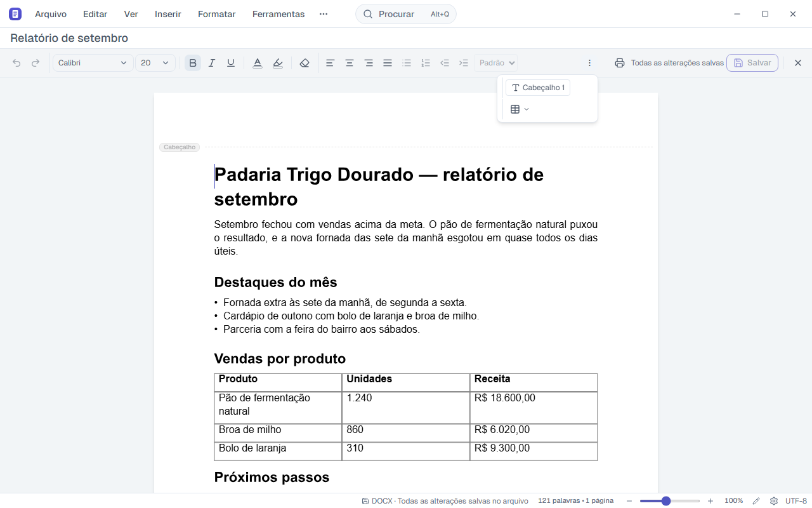Click the Unidades table header cell
This screenshot has height=508, width=812.
(406, 382)
